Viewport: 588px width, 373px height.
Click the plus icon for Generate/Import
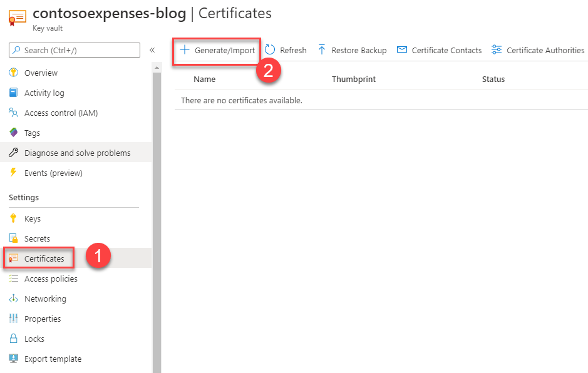(x=185, y=50)
